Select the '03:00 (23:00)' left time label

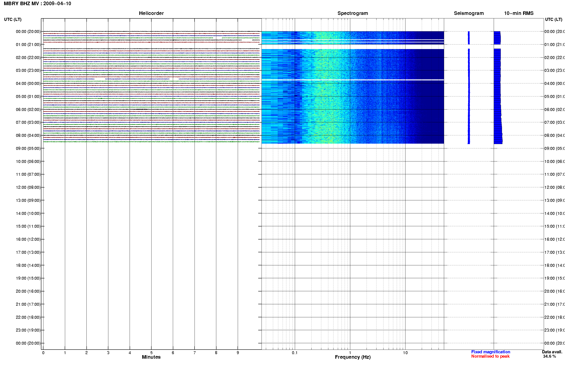[28, 71]
